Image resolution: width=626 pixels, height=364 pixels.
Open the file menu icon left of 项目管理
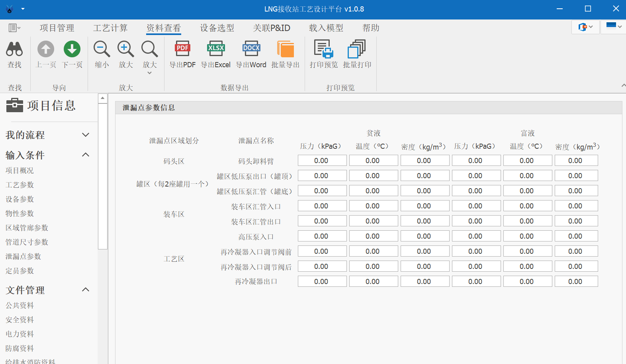click(x=14, y=28)
